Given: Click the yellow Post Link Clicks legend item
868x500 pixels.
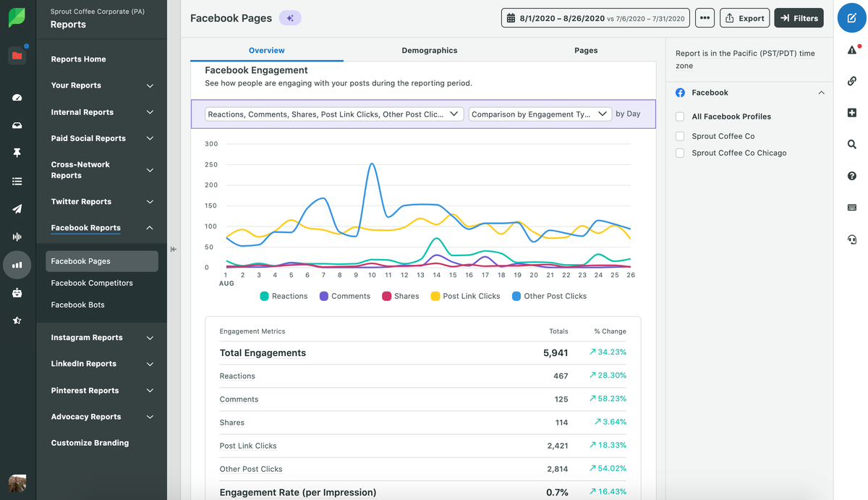Looking at the screenshot, I should 465,296.
